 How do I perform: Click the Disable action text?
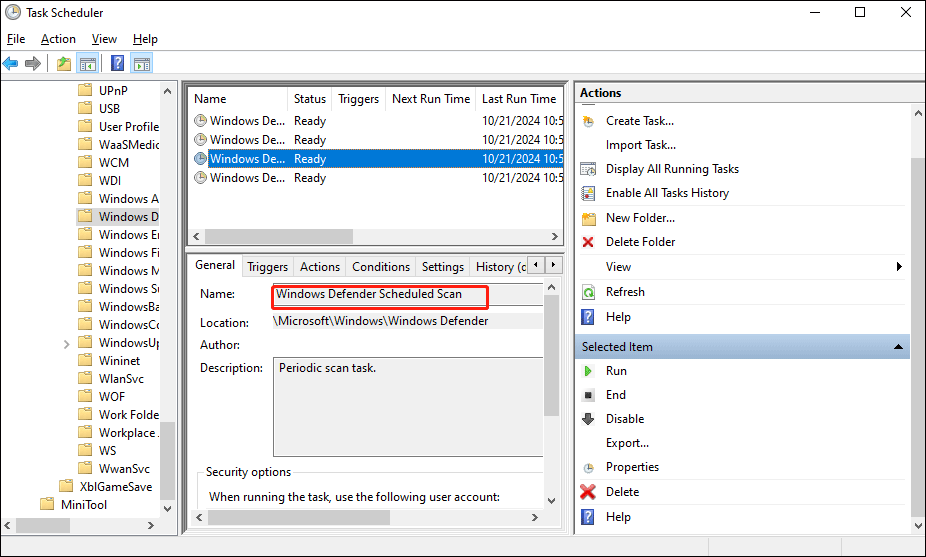click(625, 419)
